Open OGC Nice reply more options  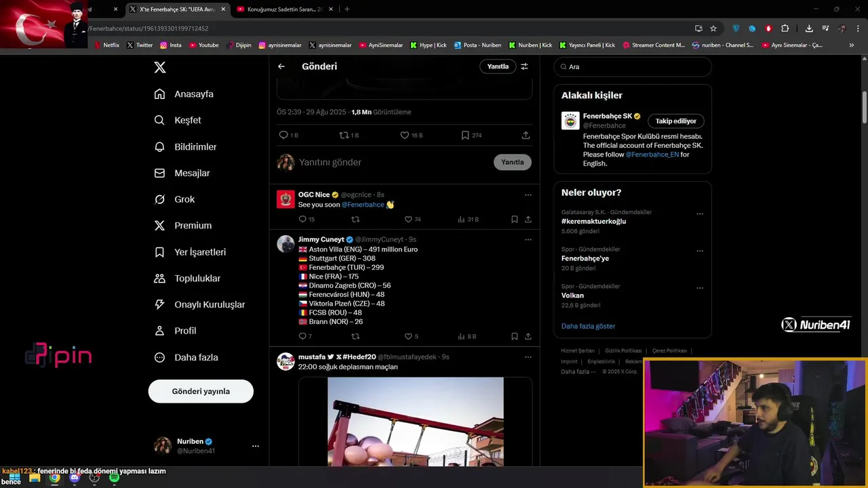528,195
